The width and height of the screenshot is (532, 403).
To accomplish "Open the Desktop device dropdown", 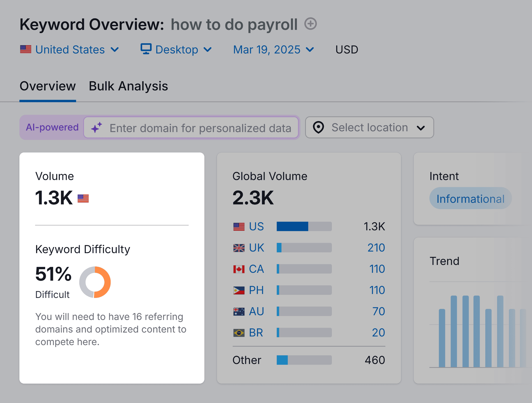I will pos(176,50).
